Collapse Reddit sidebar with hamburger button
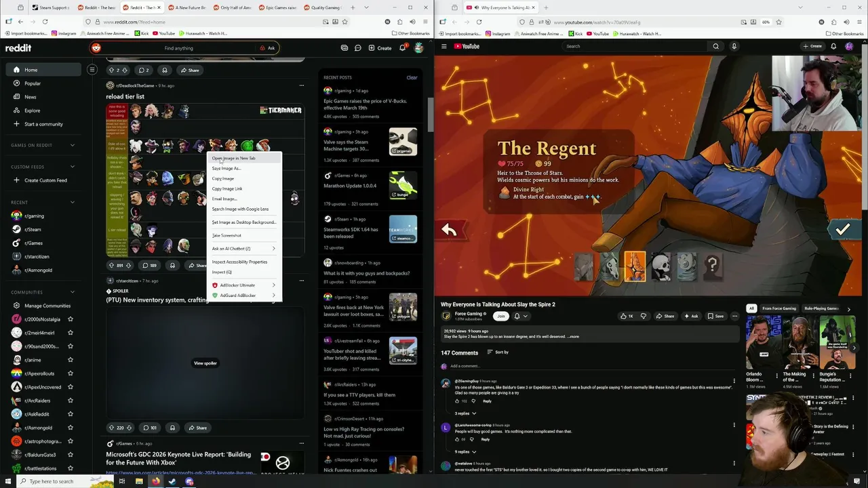The width and height of the screenshot is (868, 488). pos(92,69)
